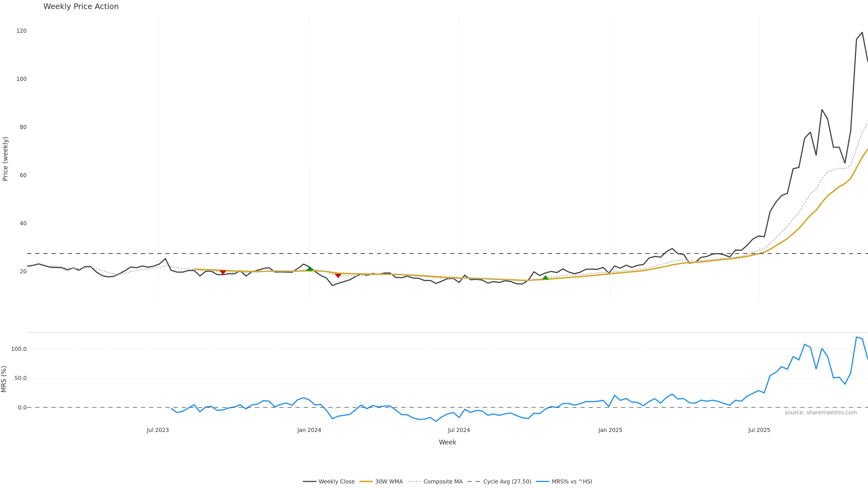Click the Weekly Price Action chart title
This screenshot has height=488, width=868.
[81, 7]
